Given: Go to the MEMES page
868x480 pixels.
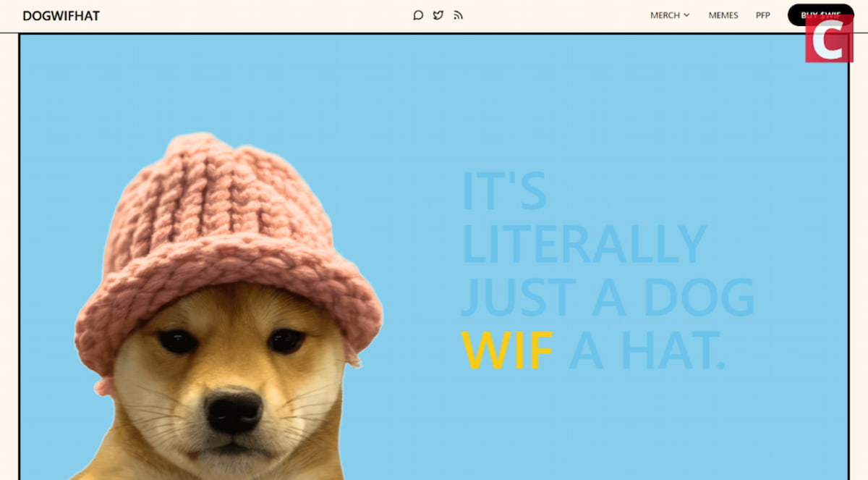Looking at the screenshot, I should click(x=723, y=15).
